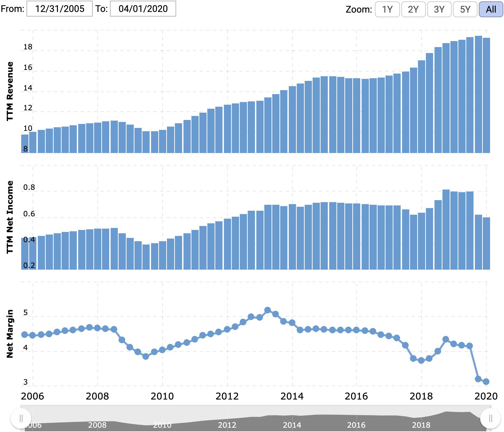
Task: Click the 2014 x-axis label
Action: (x=292, y=396)
